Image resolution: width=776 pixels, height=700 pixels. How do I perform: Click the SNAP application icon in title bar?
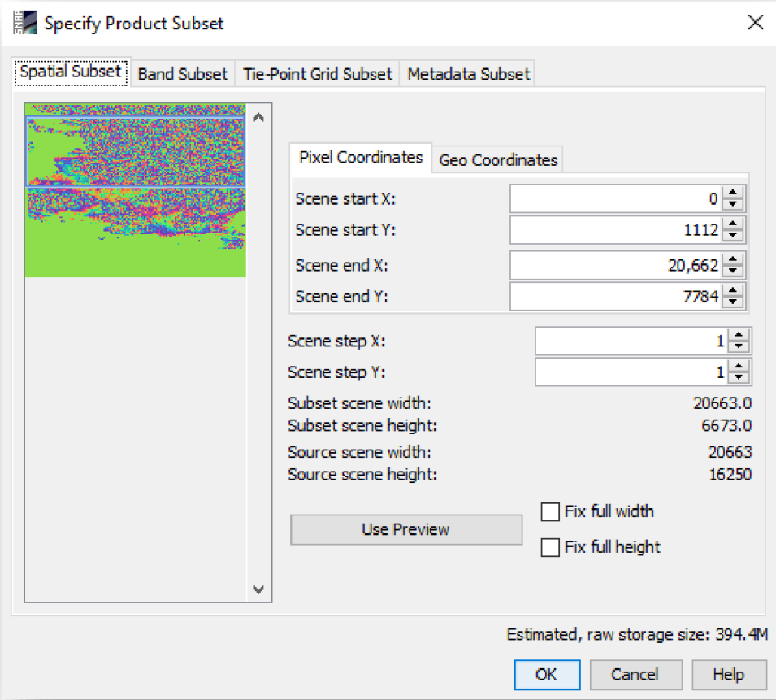(24, 23)
